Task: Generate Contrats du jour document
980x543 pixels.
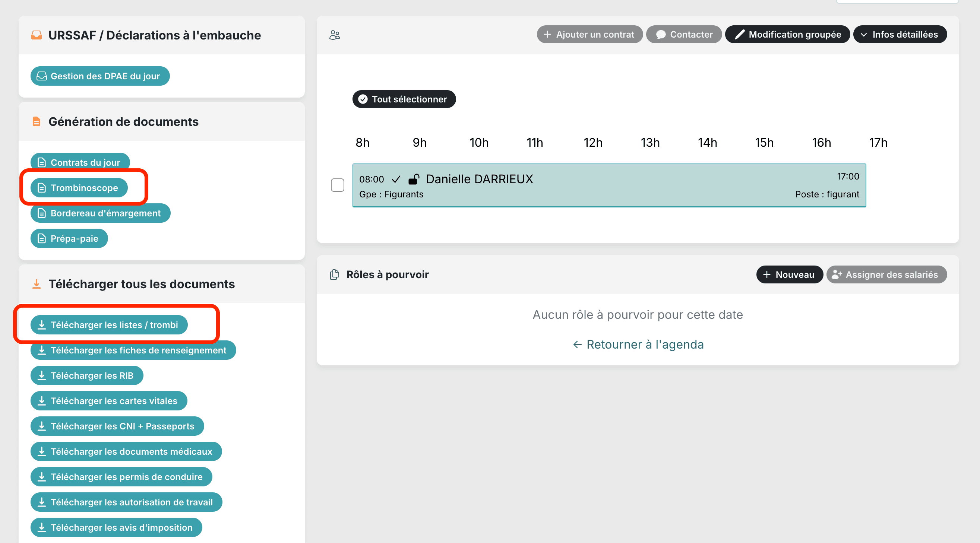Action: pyautogui.click(x=80, y=162)
